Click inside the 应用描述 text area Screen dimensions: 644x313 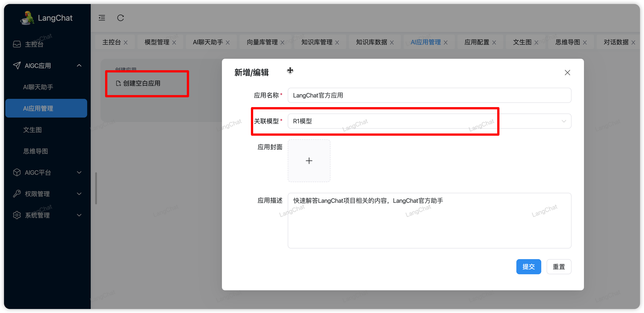tap(429, 220)
